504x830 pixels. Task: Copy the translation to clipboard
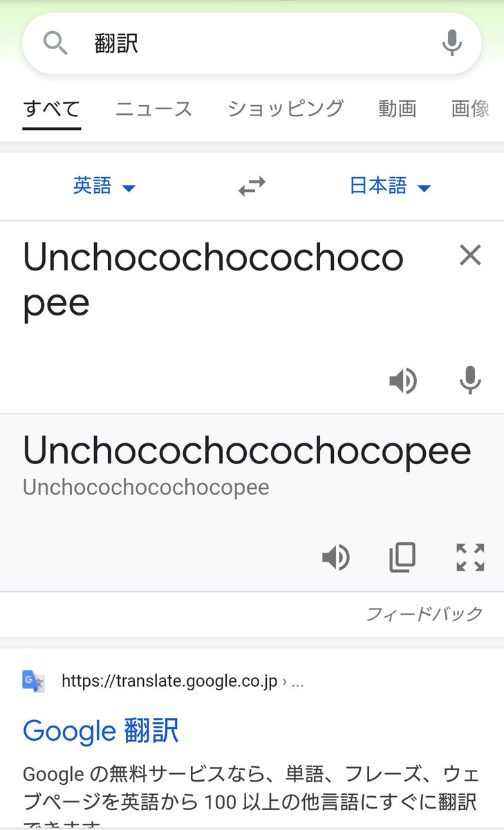tap(402, 557)
